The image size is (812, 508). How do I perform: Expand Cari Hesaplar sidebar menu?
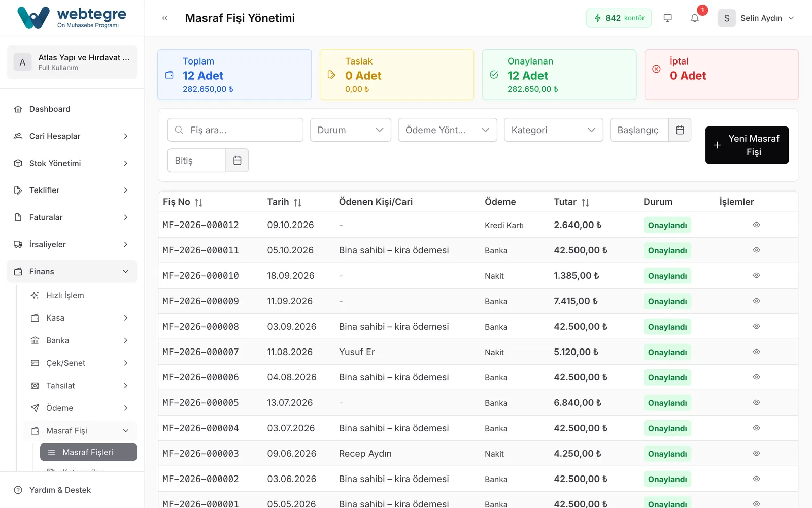pos(72,136)
